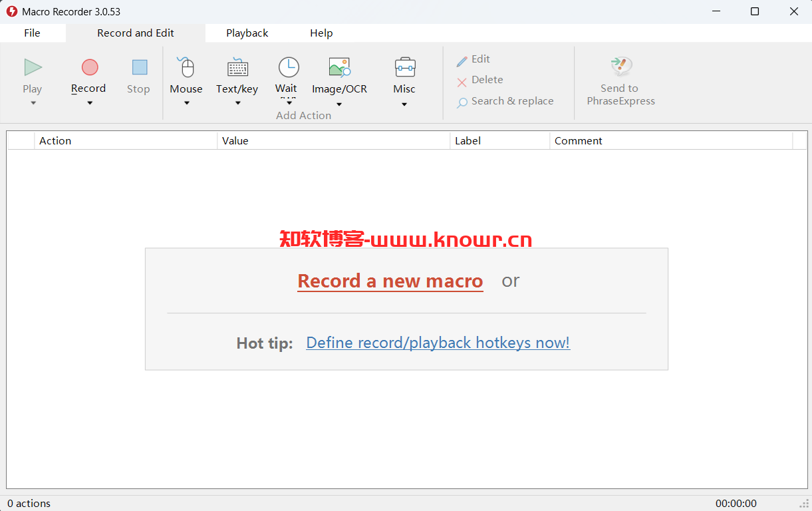The image size is (812, 511).
Task: Click the Label column header
Action: tap(500, 141)
